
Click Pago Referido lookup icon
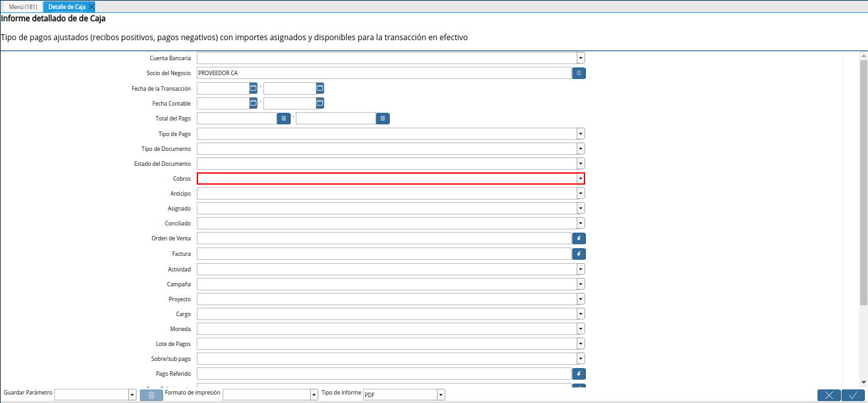(579, 373)
